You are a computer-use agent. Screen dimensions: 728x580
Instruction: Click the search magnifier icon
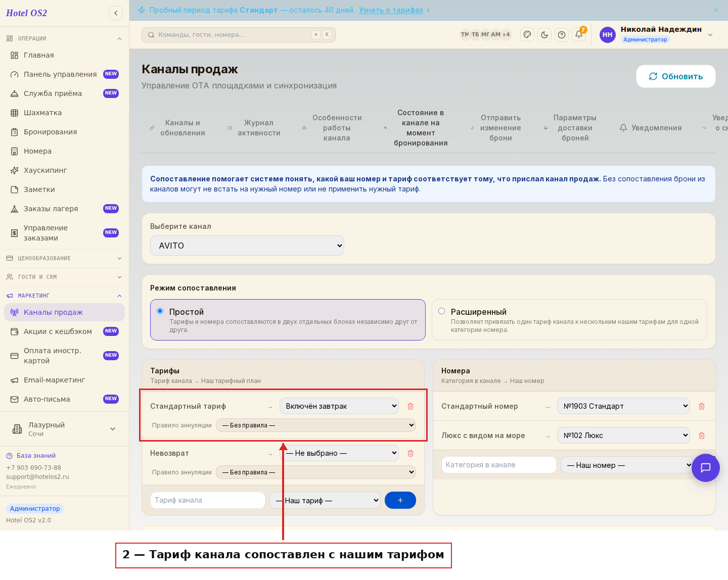151,35
